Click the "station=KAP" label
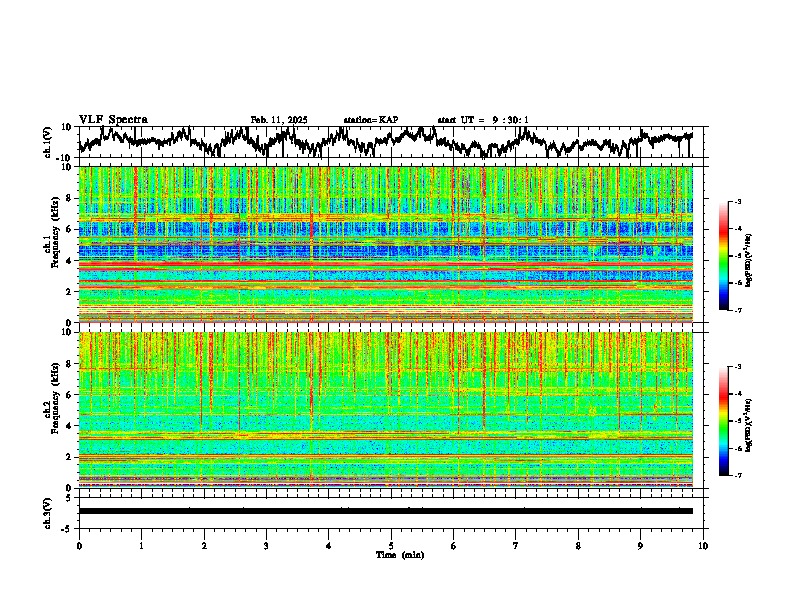Screen dimensions: 792x612 click(370, 120)
